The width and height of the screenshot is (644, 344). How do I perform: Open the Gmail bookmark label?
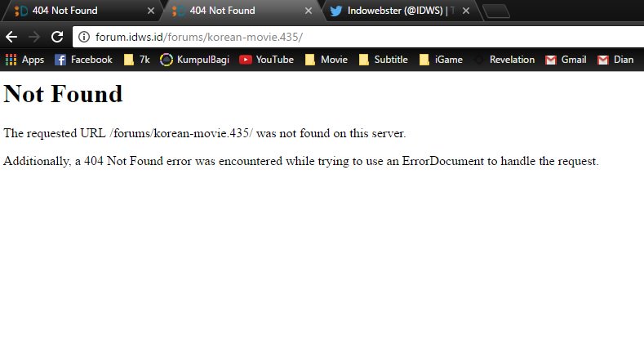click(x=574, y=60)
